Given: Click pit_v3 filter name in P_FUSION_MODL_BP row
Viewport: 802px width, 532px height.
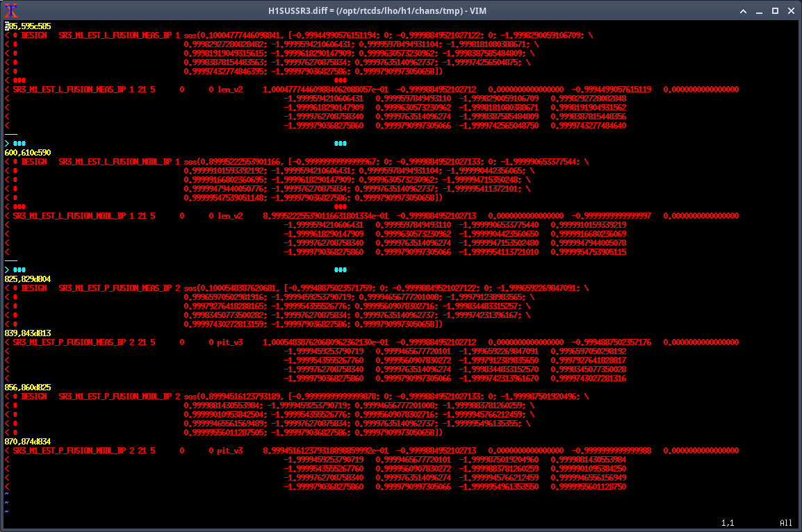Looking at the screenshot, I should coord(230,450).
